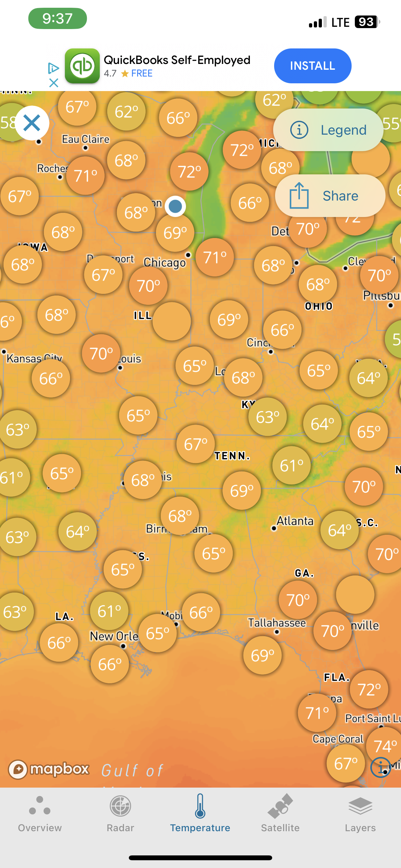Image resolution: width=401 pixels, height=868 pixels.
Task: Dismiss the ad using the small X
Action: (x=54, y=83)
